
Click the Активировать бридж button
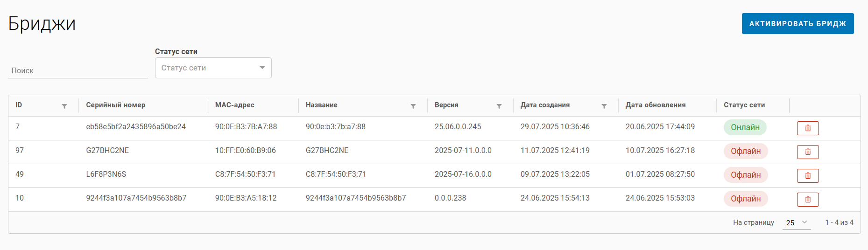click(x=797, y=24)
